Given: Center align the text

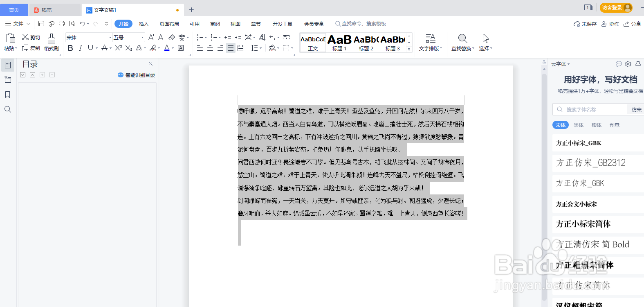Looking at the screenshot, I should (210, 48).
